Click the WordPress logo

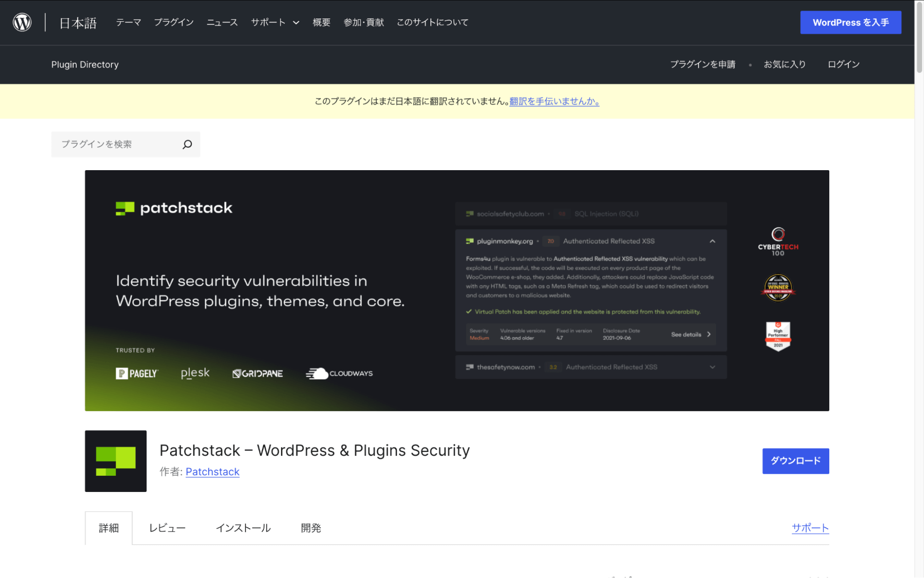tap(21, 22)
